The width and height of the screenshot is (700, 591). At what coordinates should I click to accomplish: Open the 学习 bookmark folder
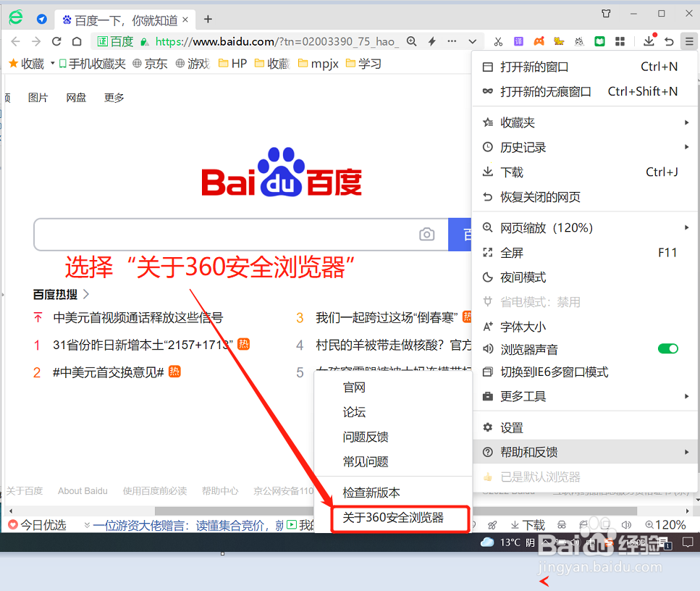point(363,64)
